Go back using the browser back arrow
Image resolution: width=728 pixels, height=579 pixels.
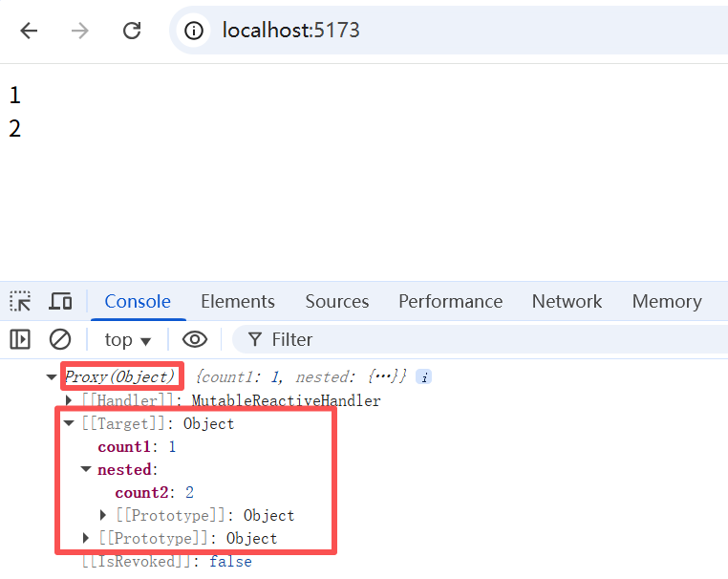pyautogui.click(x=29, y=32)
